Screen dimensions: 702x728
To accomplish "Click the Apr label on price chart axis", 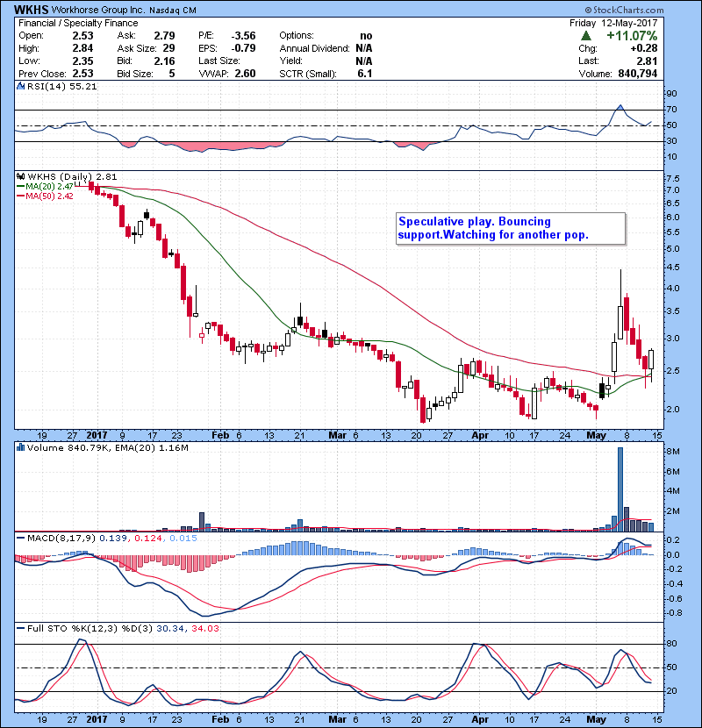I will (x=480, y=436).
